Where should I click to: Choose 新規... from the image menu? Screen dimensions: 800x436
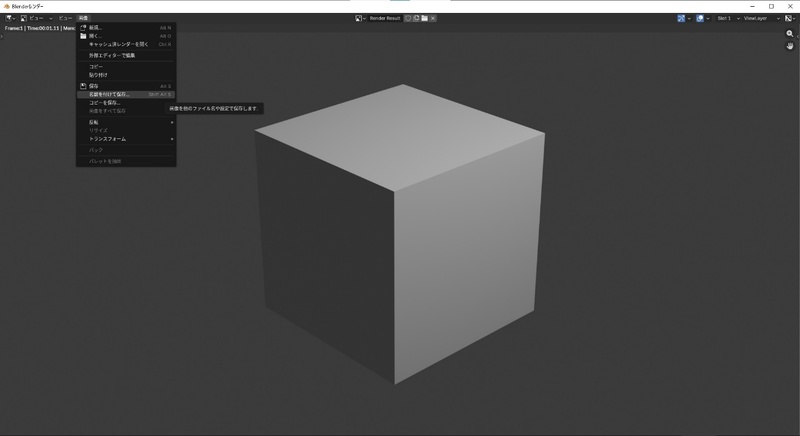[126, 28]
